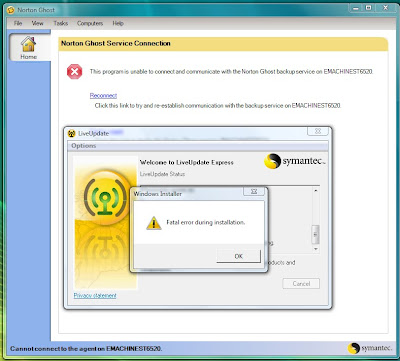Click the Reconnect link
The width and height of the screenshot is (400, 361).
(103, 96)
